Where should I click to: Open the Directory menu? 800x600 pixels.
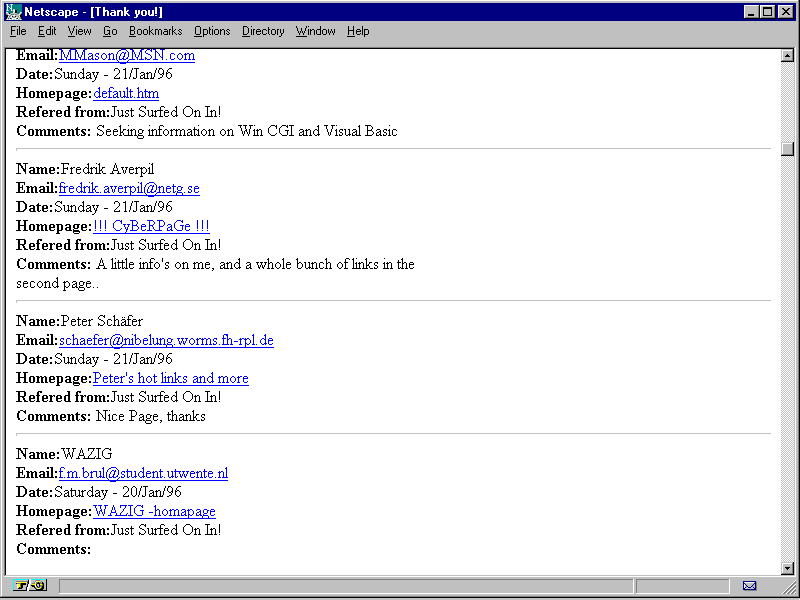tap(263, 31)
